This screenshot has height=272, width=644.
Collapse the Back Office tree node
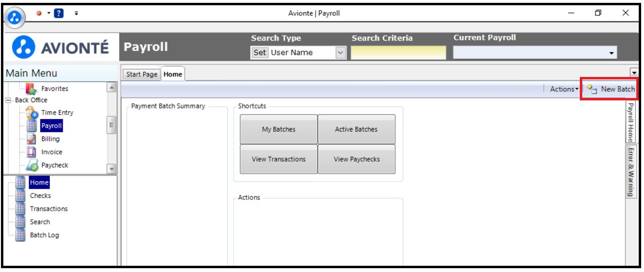8,100
